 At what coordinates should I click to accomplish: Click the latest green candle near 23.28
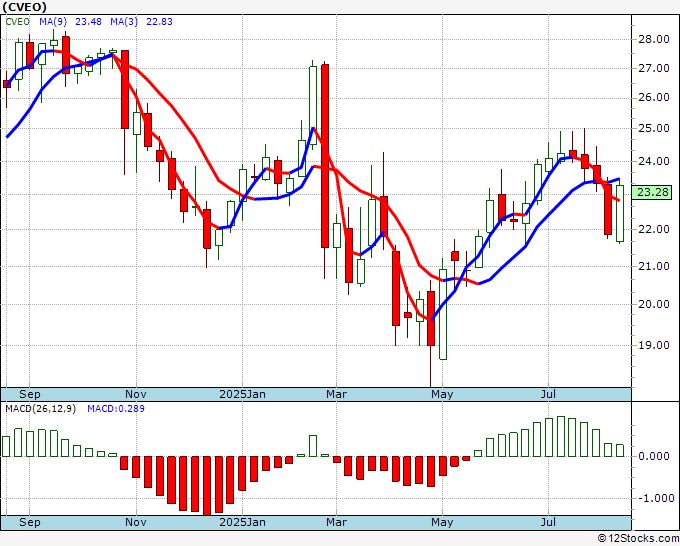620,213
